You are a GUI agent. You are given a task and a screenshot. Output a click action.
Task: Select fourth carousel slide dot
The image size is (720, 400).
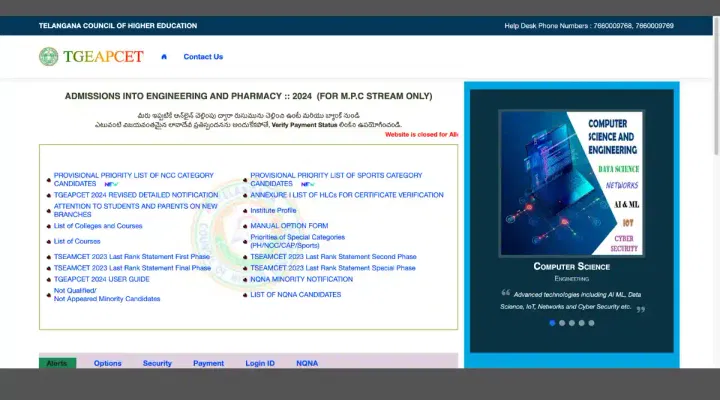(581, 323)
